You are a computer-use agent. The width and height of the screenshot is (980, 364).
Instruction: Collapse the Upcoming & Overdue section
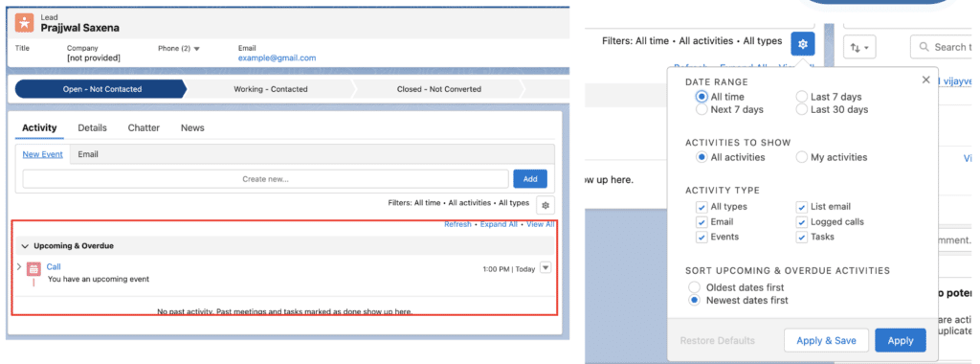click(26, 246)
